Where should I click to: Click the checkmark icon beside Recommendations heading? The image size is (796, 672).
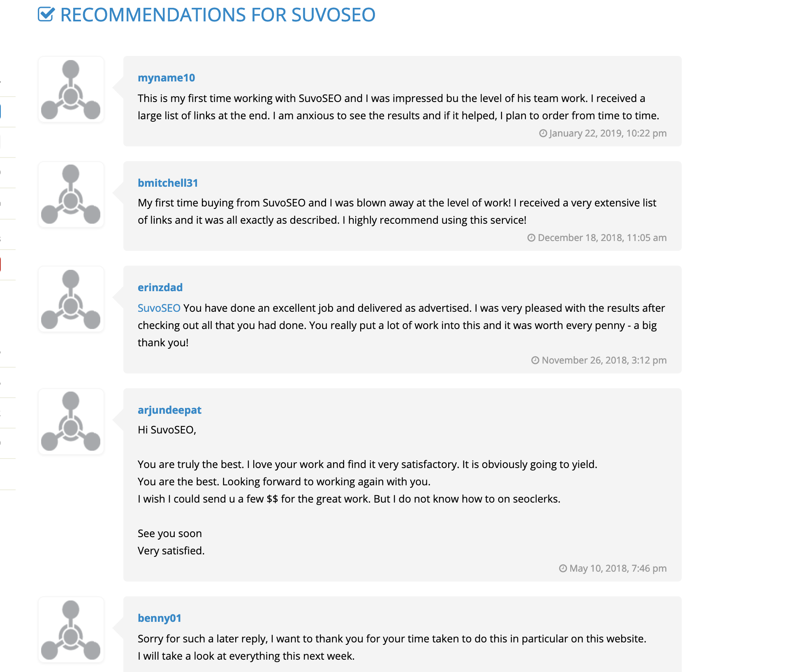click(x=46, y=14)
